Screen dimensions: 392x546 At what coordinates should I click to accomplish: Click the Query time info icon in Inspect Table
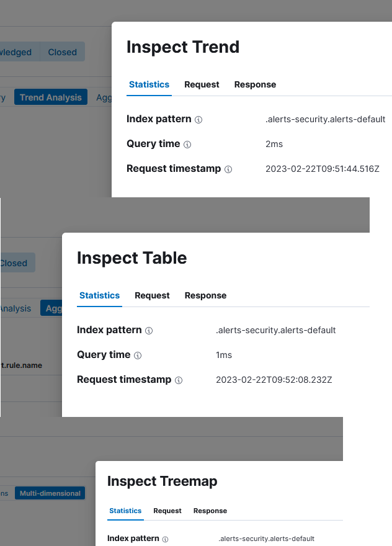[137, 356]
